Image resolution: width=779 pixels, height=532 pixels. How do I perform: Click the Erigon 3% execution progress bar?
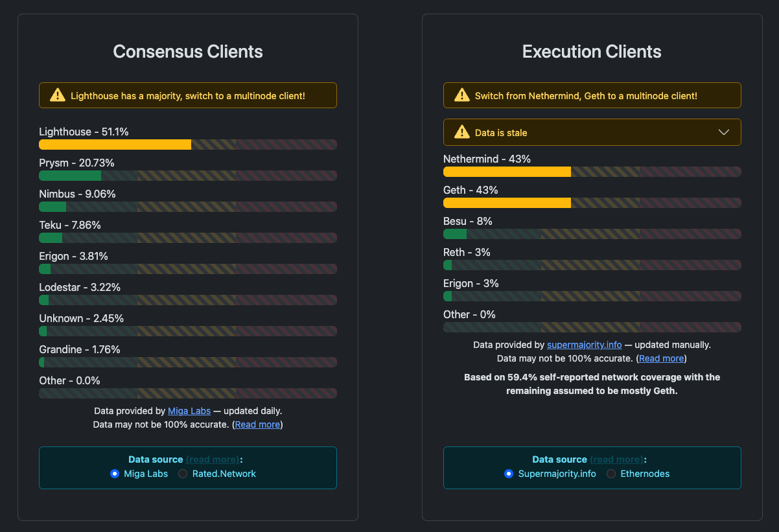click(x=592, y=296)
